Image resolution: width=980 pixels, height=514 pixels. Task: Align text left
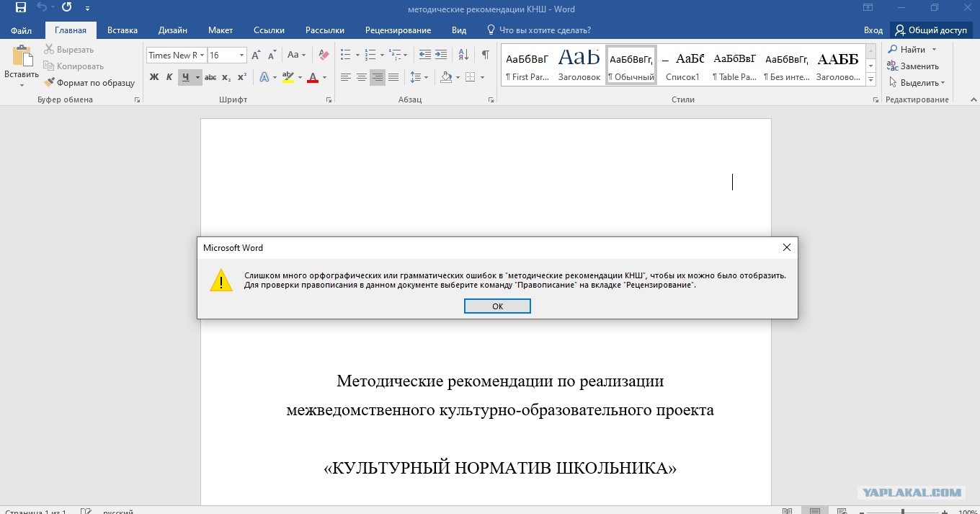coord(346,77)
